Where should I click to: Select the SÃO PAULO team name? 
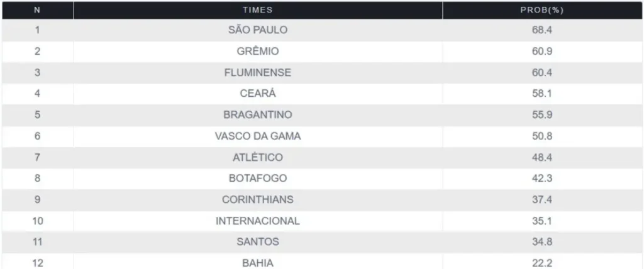pyautogui.click(x=257, y=30)
